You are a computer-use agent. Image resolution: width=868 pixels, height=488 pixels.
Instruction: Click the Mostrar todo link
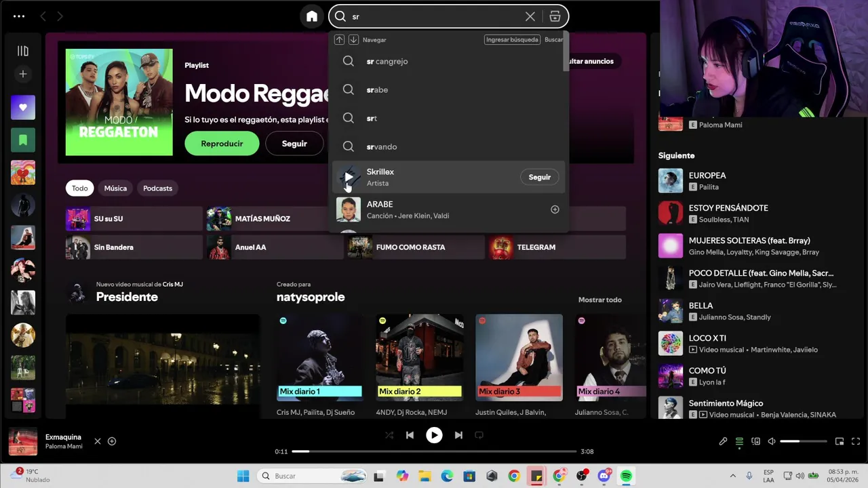[599, 300]
